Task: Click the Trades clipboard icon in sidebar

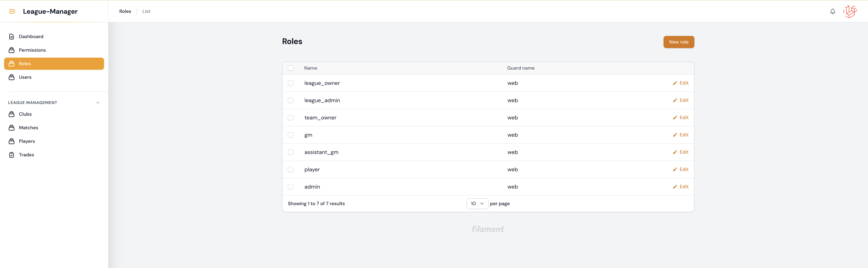Action: (12, 155)
